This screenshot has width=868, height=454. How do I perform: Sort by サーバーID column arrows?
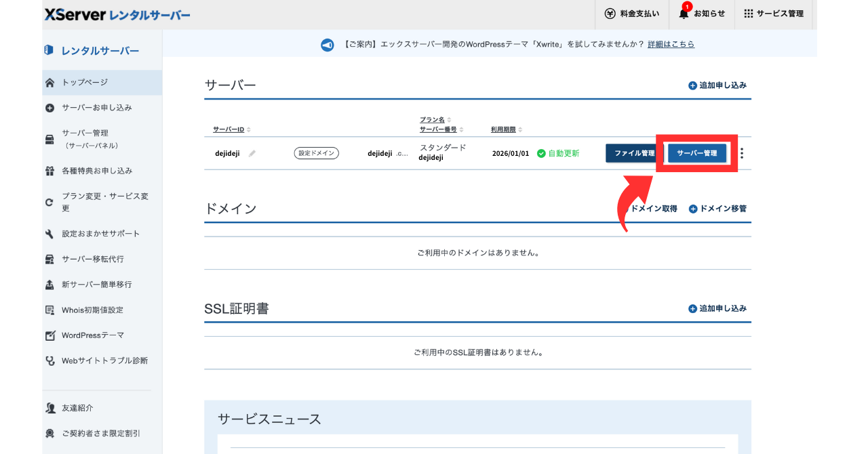[249, 129]
